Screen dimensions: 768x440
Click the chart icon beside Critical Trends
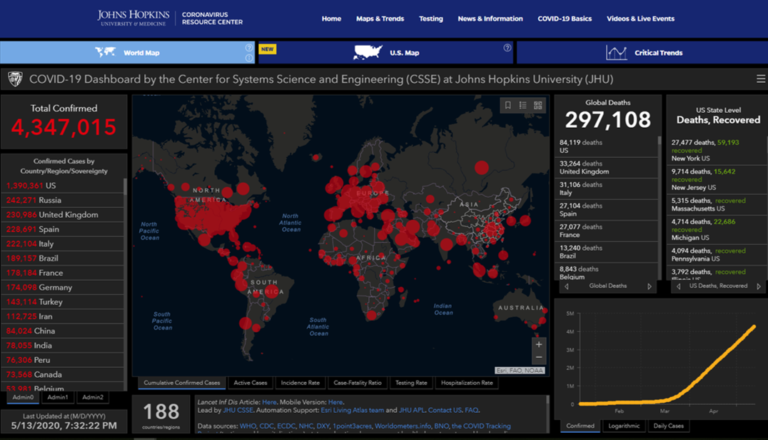pyautogui.click(x=616, y=52)
